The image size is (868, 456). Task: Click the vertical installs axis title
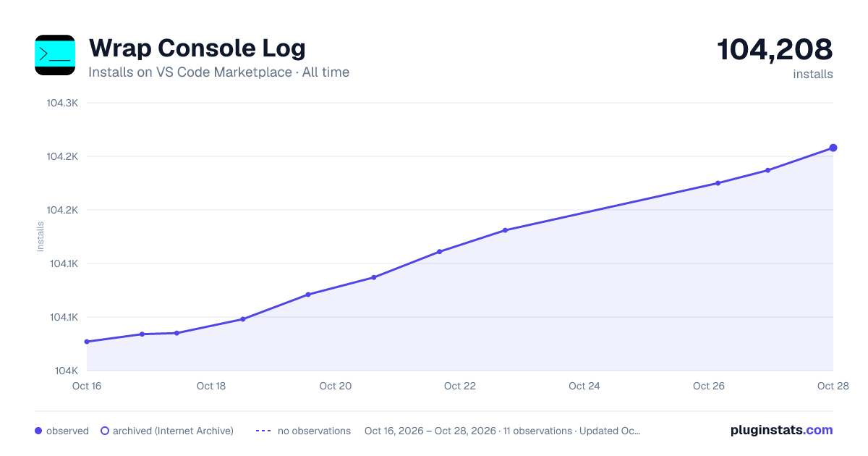pos(41,237)
